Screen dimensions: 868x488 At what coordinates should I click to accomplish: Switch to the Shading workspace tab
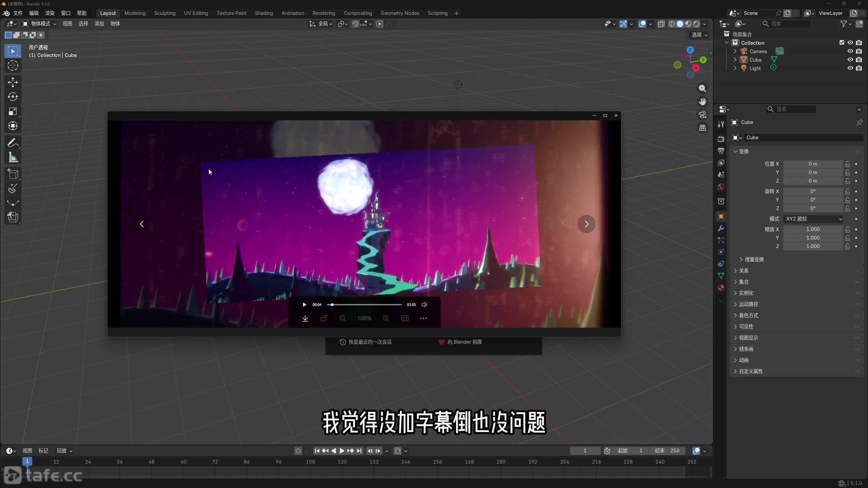[x=264, y=13]
